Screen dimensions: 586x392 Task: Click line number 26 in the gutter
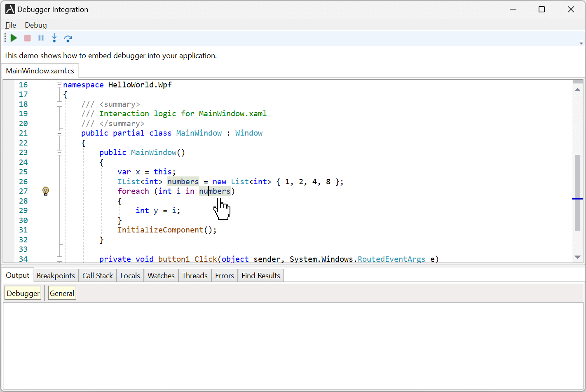point(23,181)
